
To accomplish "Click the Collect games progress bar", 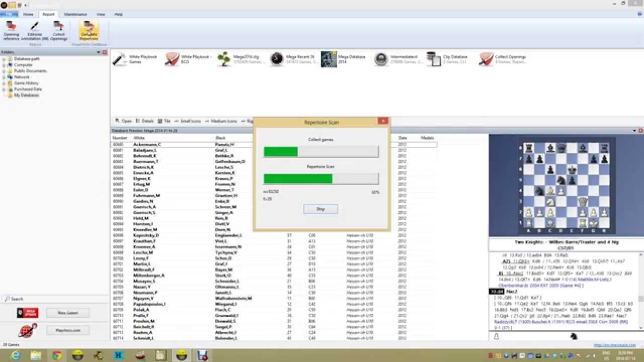I will point(321,151).
